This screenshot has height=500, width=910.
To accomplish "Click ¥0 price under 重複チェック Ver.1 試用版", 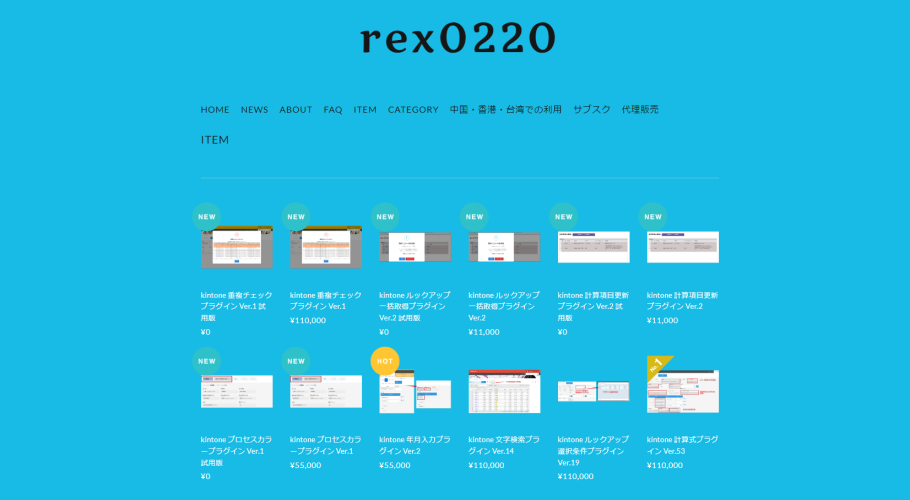I will click(205, 332).
